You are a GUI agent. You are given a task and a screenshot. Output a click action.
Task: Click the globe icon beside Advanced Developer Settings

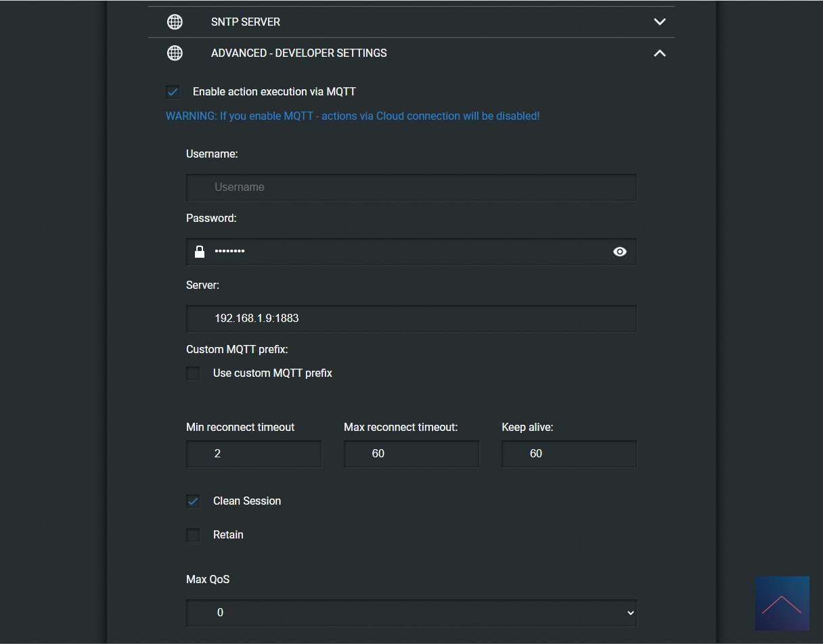coord(175,53)
